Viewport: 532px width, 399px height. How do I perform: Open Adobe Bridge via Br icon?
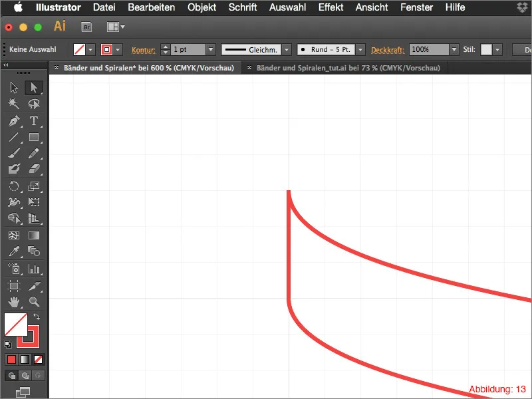click(86, 27)
